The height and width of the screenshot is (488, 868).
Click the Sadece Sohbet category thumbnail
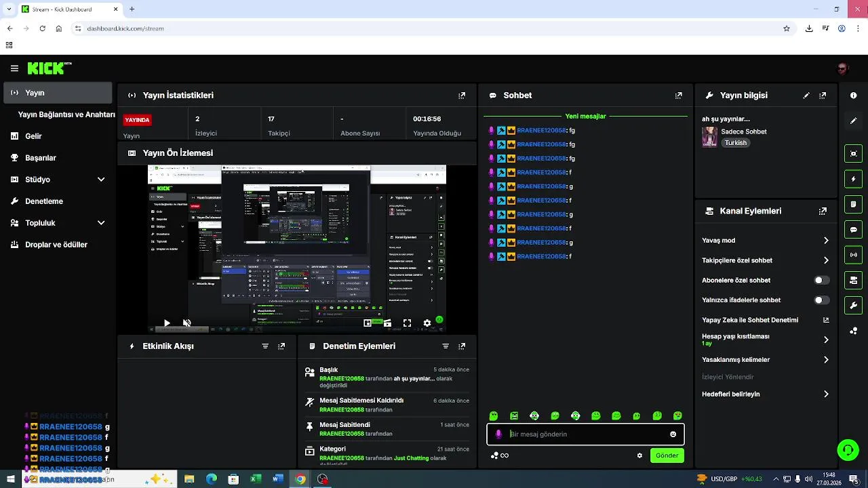pos(709,137)
